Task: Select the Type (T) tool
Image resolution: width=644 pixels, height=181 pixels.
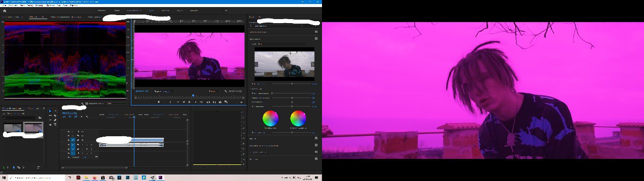Action: click(55, 125)
